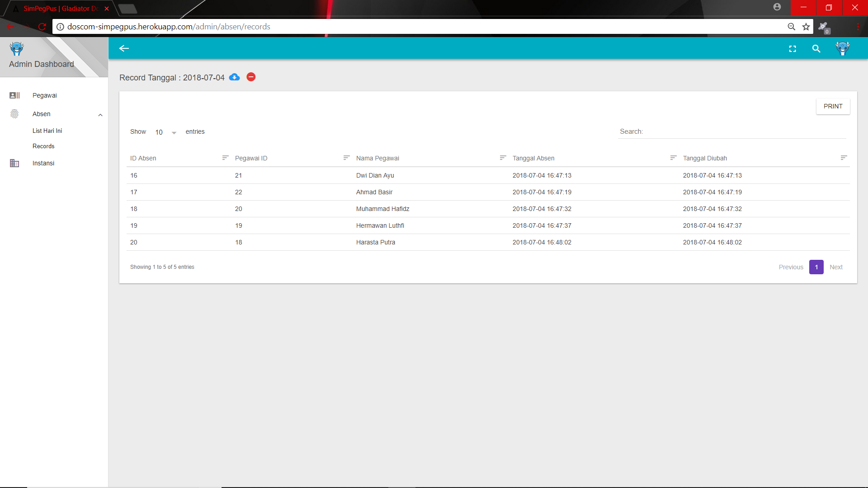The height and width of the screenshot is (488, 868).
Task: Open the user avatar menu at top right
Action: [842, 48]
